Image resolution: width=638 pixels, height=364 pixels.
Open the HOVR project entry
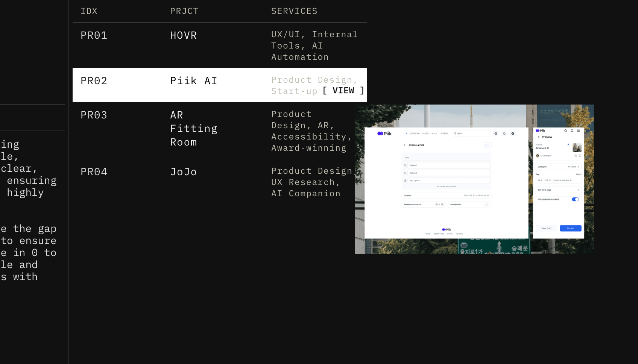coord(184,35)
